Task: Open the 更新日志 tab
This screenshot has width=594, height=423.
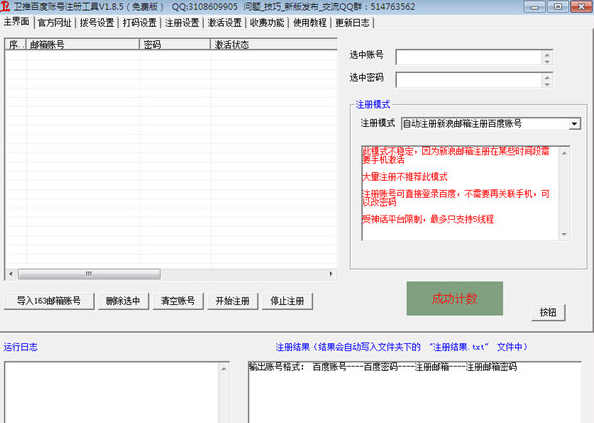Action: [x=352, y=23]
